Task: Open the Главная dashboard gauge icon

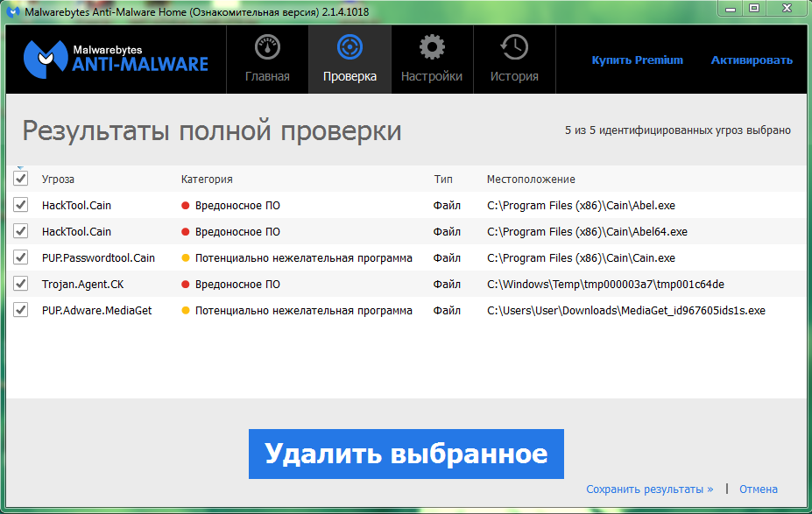Action: [267, 47]
